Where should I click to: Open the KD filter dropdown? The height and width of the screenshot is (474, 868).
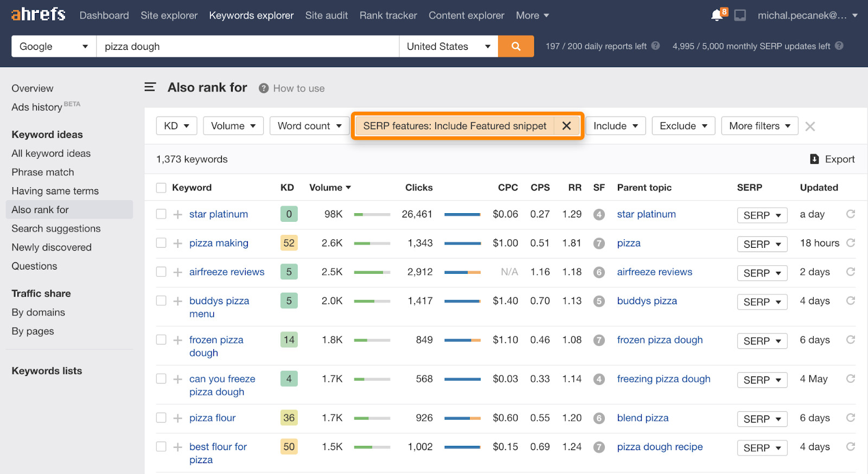[x=176, y=126]
